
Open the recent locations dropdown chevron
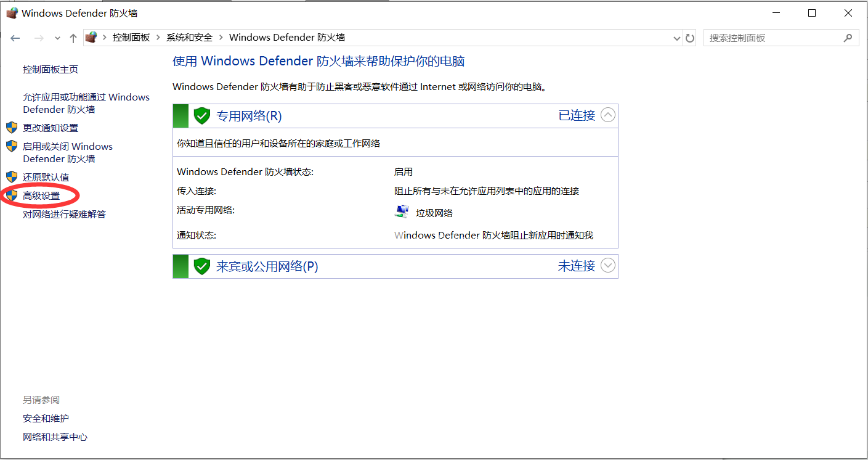coord(57,38)
